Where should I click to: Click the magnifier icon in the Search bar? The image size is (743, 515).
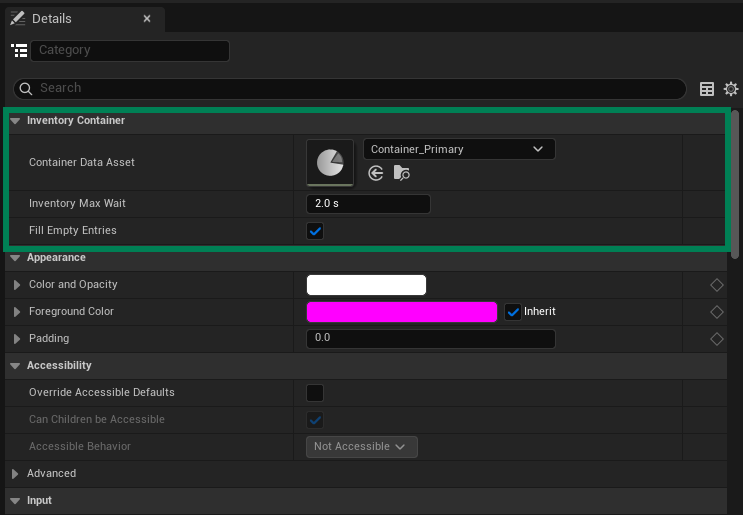26,89
